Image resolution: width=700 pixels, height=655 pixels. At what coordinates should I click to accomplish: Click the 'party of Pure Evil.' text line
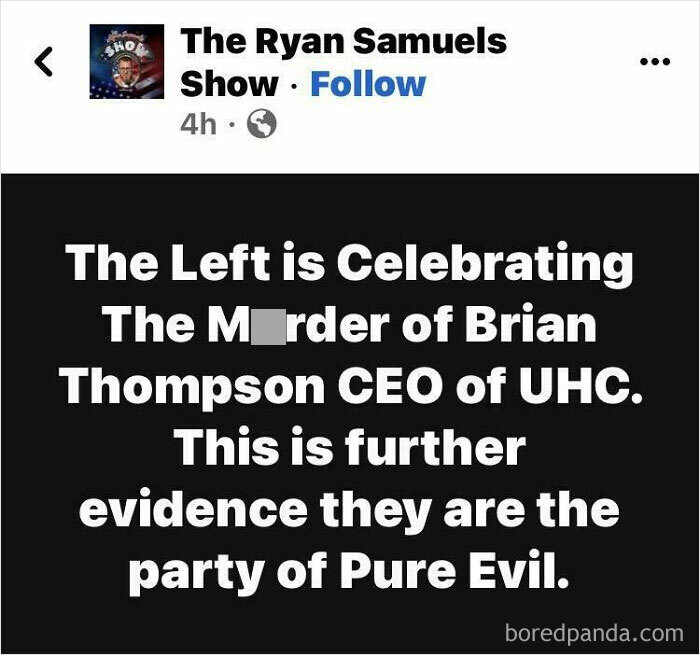tap(349, 573)
